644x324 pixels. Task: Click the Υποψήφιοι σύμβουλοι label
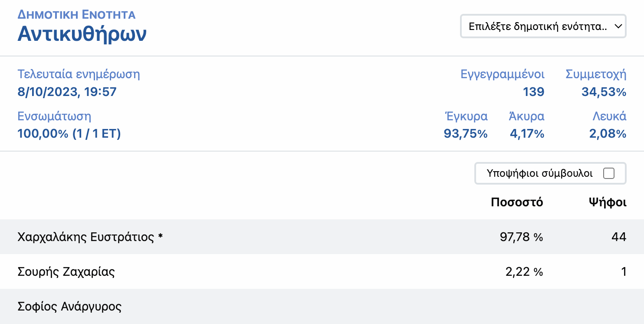click(539, 174)
